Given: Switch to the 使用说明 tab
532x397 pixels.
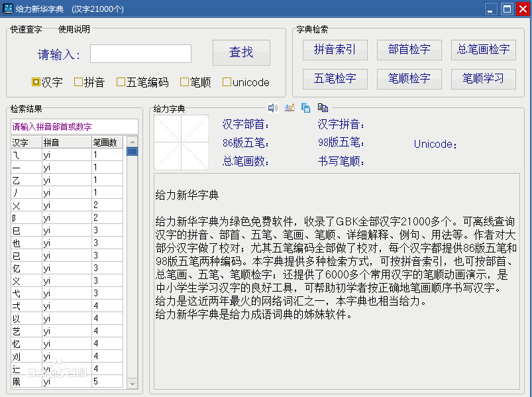Looking at the screenshot, I should click(74, 29).
